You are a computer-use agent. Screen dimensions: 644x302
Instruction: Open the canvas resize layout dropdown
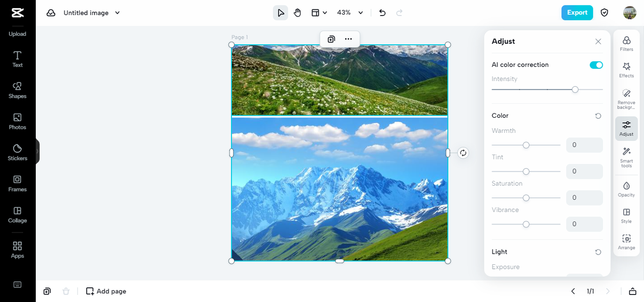click(x=319, y=13)
